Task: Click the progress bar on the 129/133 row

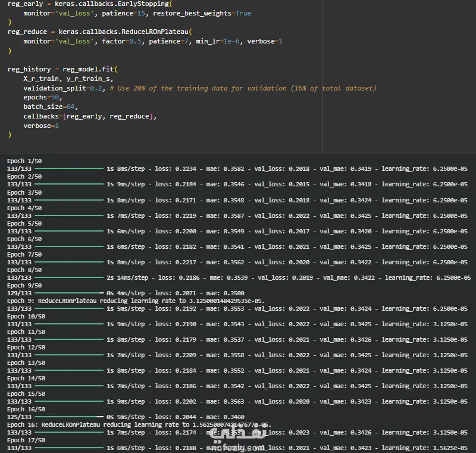Action: pos(69,293)
